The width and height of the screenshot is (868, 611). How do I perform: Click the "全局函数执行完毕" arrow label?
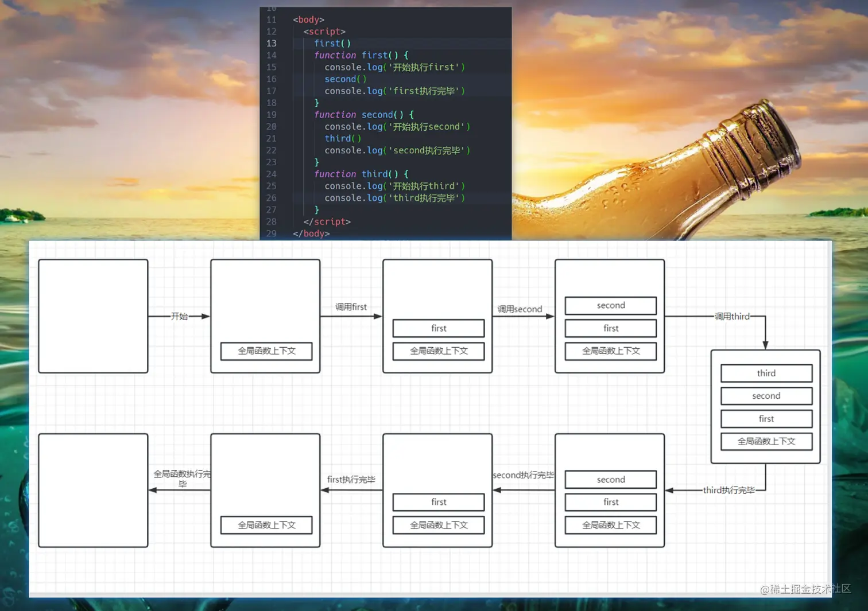[182, 478]
